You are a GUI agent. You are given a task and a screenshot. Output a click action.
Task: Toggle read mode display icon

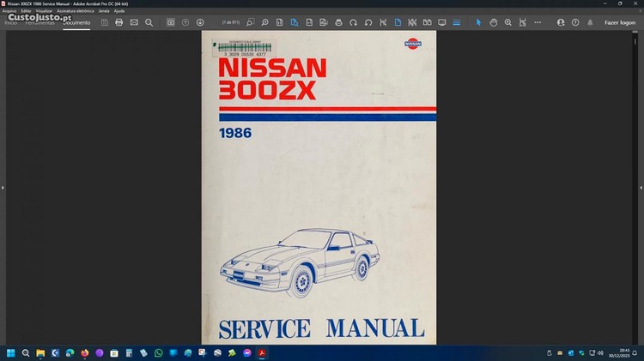[x=442, y=22]
